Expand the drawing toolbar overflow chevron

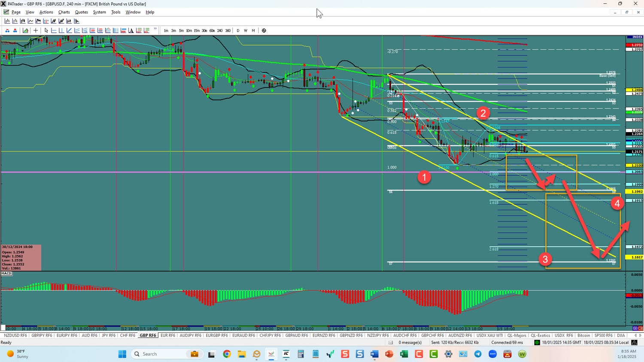[x=155, y=30]
